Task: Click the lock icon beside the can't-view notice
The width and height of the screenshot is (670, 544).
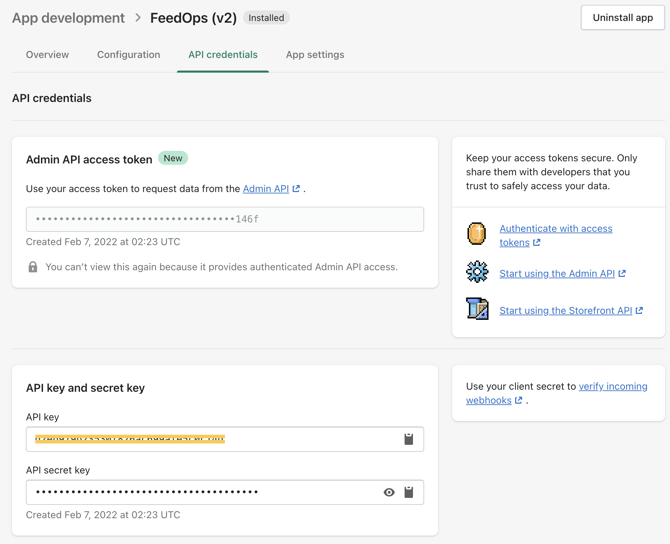Action: 32,267
